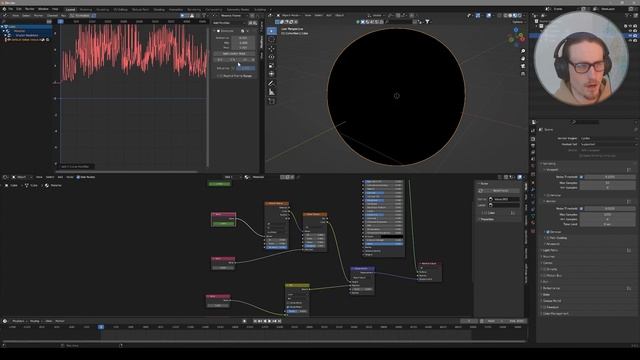The image size is (640, 360).
Task: Open the Render Engine Cycles dropdown
Action: coord(607,138)
